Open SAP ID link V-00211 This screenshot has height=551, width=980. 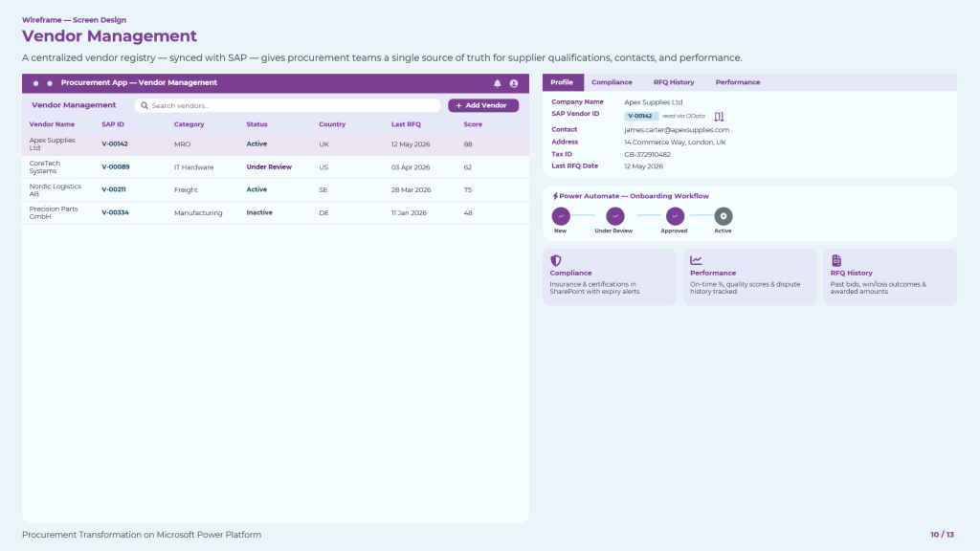114,190
